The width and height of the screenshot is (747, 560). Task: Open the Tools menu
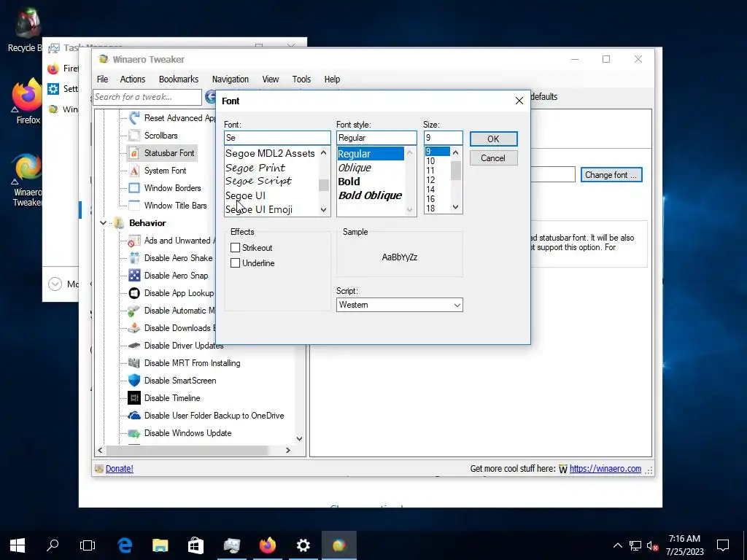click(x=301, y=79)
